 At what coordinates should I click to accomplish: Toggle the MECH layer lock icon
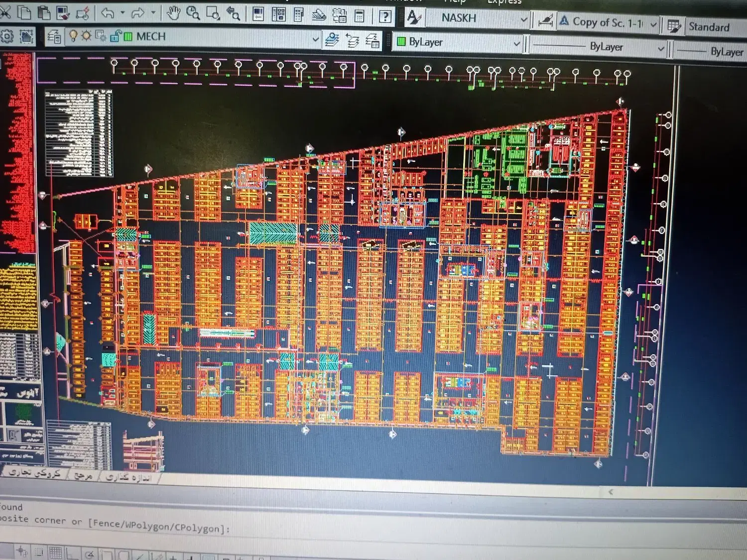115,36
